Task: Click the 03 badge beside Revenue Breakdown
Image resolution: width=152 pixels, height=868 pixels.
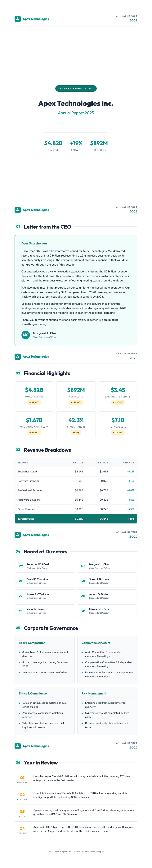Action: [x=18, y=449]
